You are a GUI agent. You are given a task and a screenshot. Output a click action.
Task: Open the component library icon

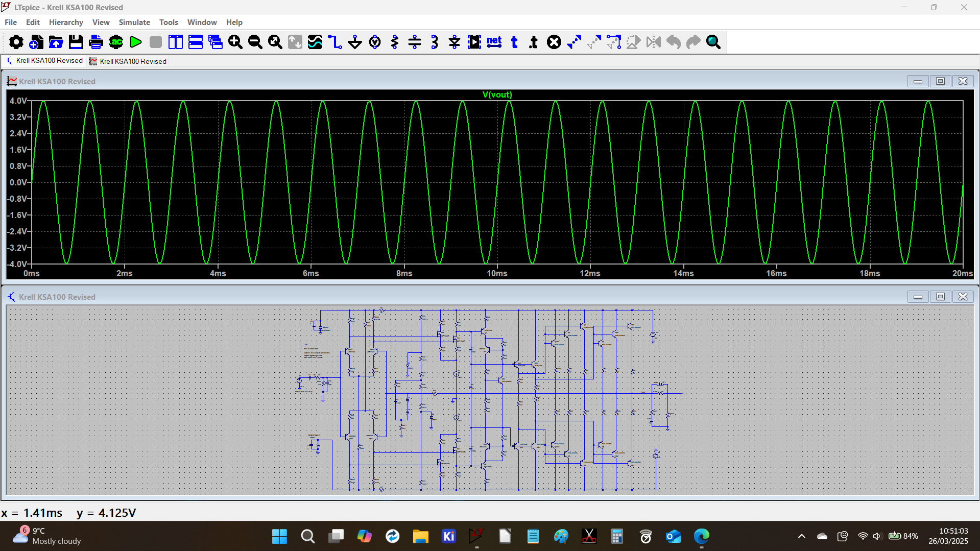coord(474,42)
